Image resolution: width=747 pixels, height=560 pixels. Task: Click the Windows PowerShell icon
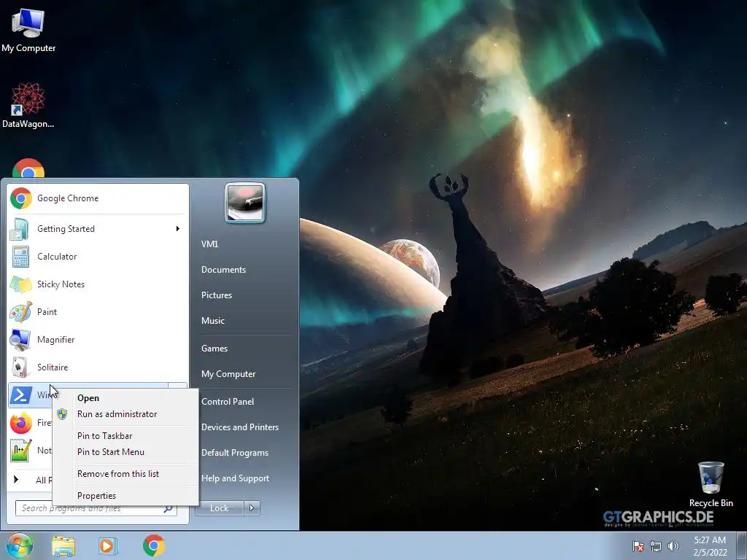point(21,395)
